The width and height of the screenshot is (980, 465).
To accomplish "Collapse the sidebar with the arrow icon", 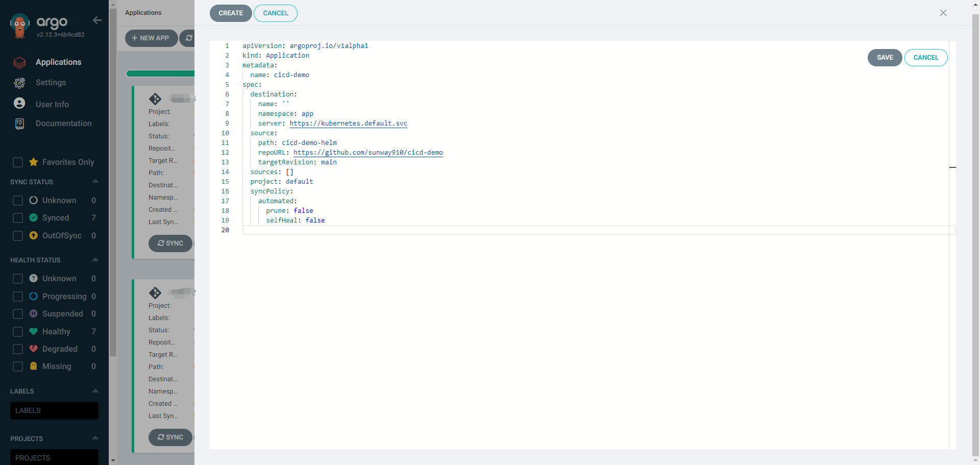I will tap(97, 20).
